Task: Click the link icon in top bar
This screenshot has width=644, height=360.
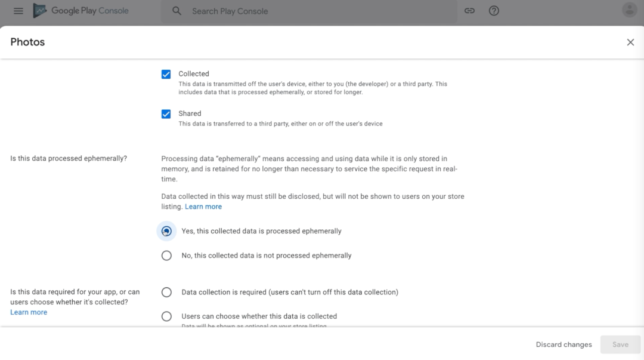Action: click(x=469, y=11)
